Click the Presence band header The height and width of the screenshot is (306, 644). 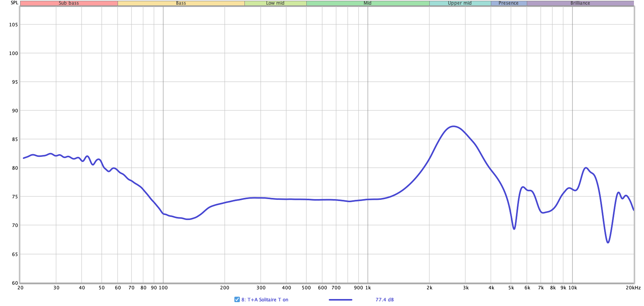coord(508,3)
